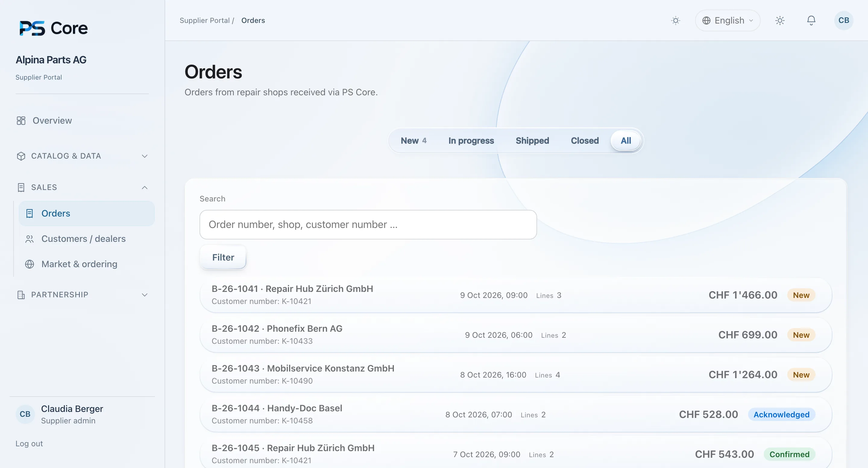
Task: Go to Supplier Portal breadcrumb
Action: pyautogui.click(x=205, y=21)
